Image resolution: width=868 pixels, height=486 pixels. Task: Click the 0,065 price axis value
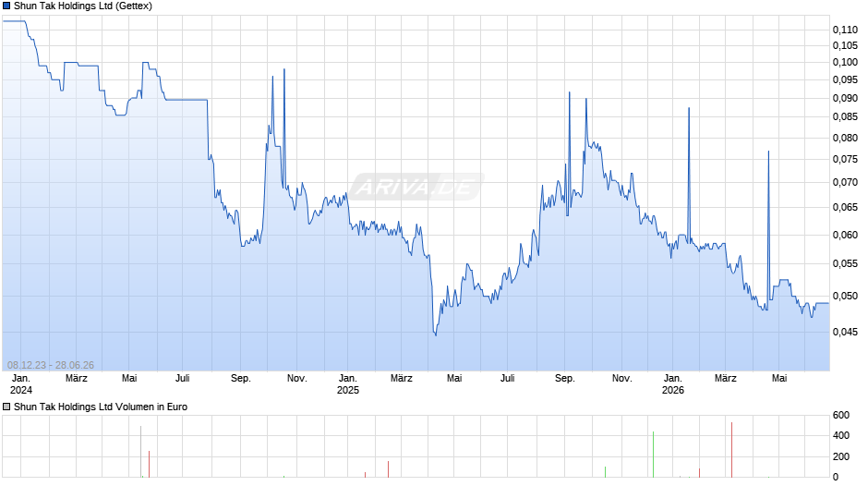[x=845, y=207]
